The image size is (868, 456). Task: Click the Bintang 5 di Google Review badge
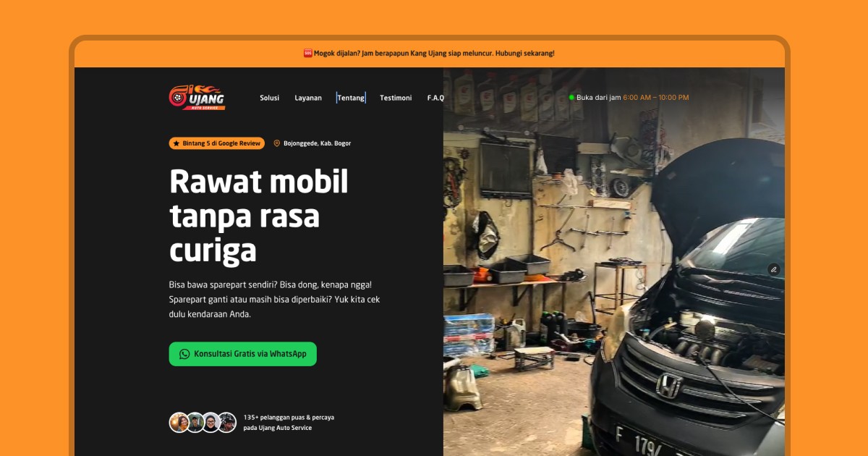[217, 143]
